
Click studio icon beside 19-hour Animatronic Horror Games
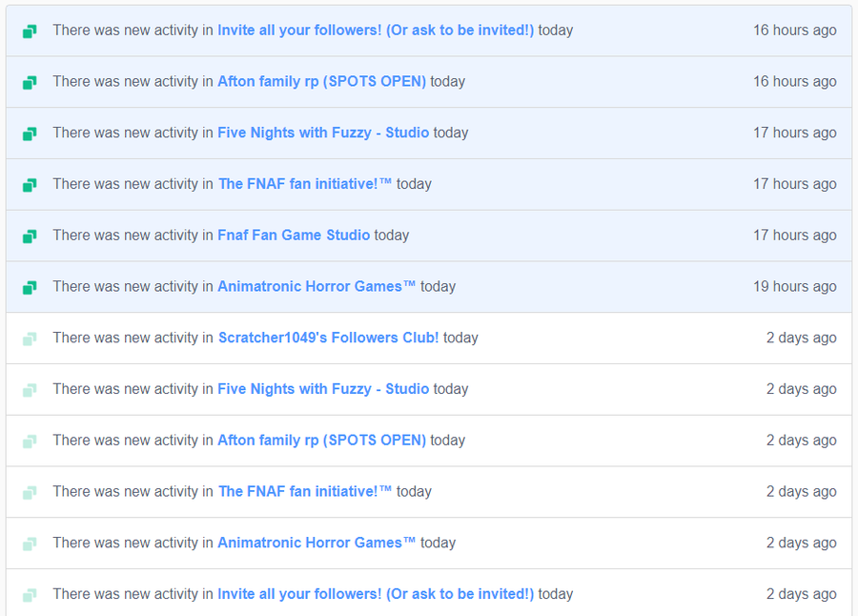(30, 287)
